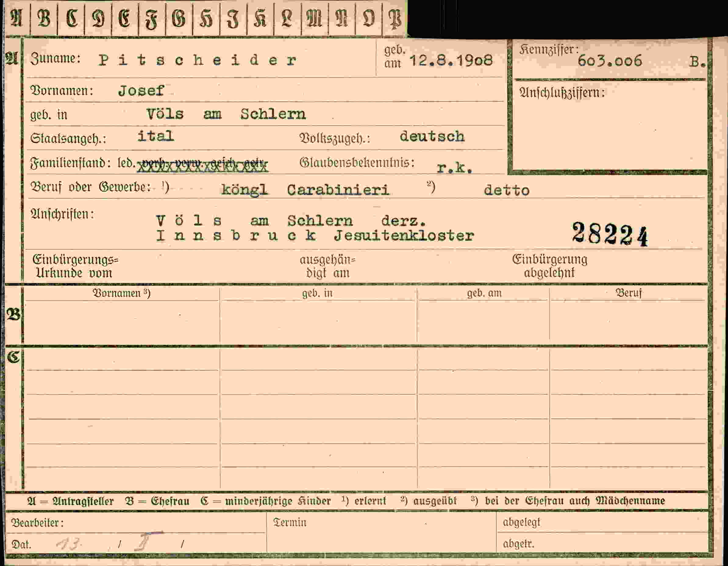Viewport: 728px width, 566px height.
Task: Select the letter M index tab
Action: (x=314, y=17)
